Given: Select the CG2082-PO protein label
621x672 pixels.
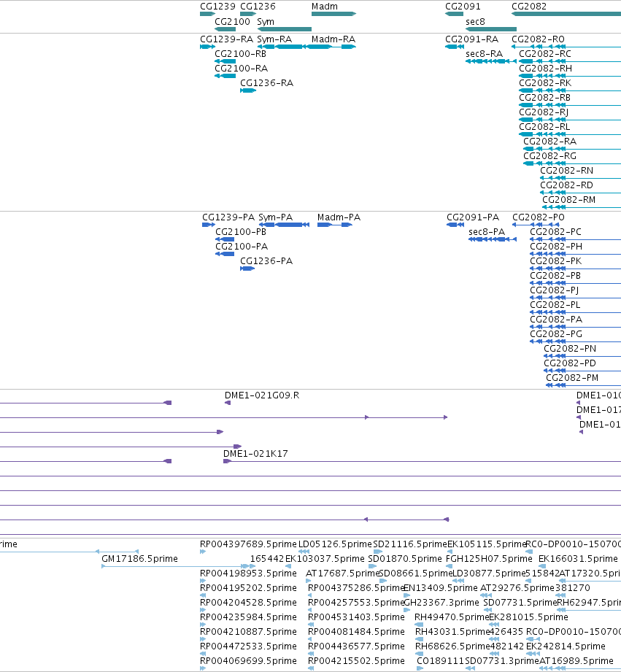Looking at the screenshot, I should coord(539,217).
